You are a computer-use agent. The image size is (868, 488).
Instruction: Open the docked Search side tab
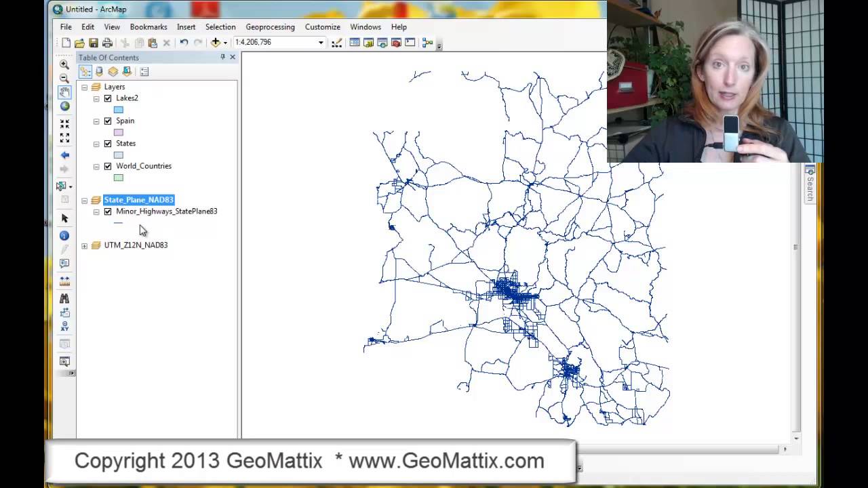coord(810,184)
